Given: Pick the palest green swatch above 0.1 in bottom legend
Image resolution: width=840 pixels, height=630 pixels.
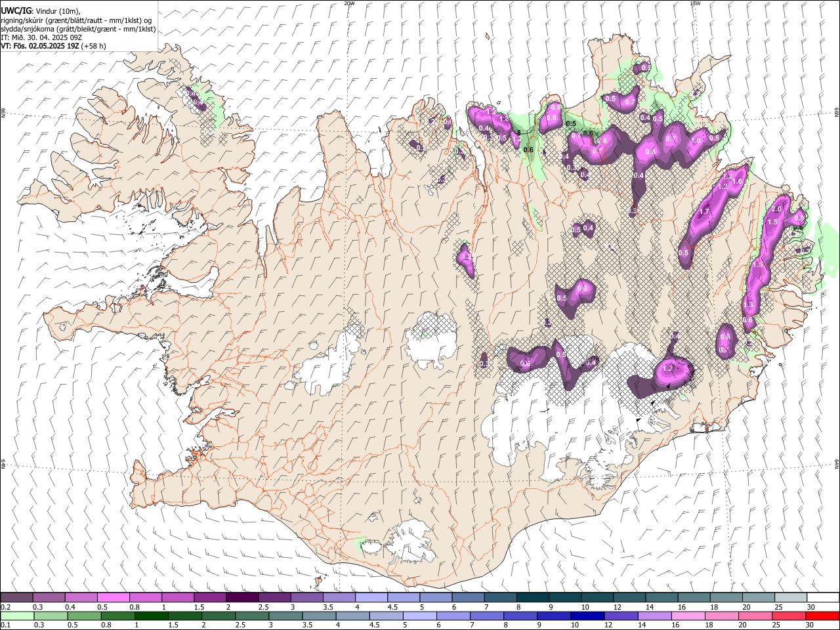Looking at the screenshot, I should (x=17, y=616).
